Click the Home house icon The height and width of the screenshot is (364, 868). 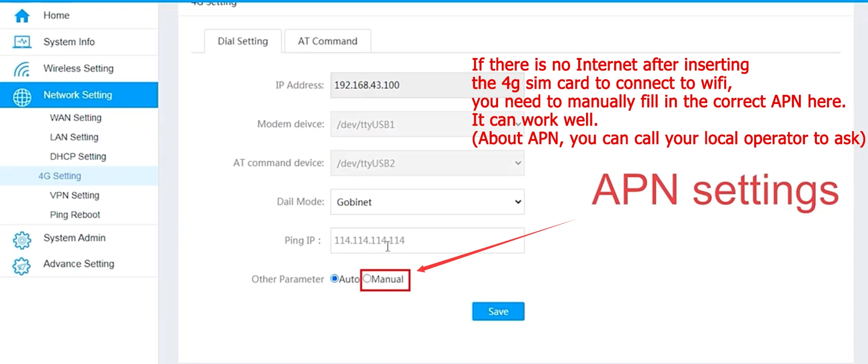tap(22, 16)
